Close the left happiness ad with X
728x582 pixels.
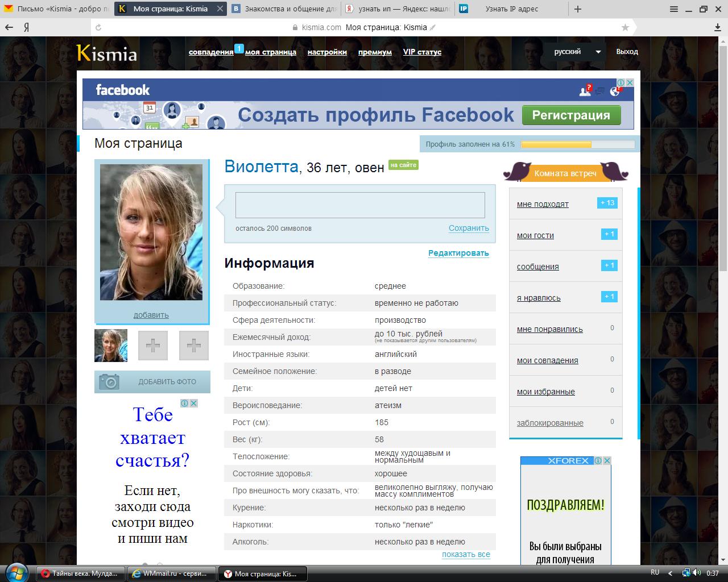193,403
